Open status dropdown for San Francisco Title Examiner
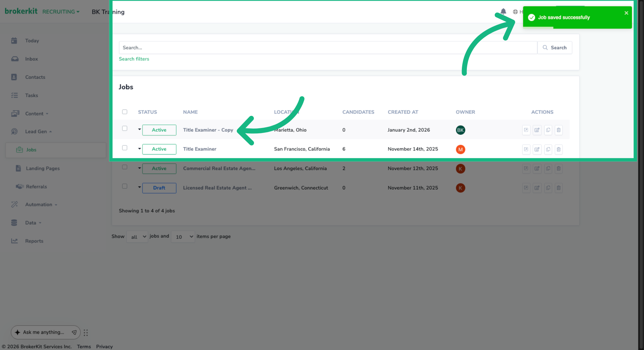 click(140, 148)
